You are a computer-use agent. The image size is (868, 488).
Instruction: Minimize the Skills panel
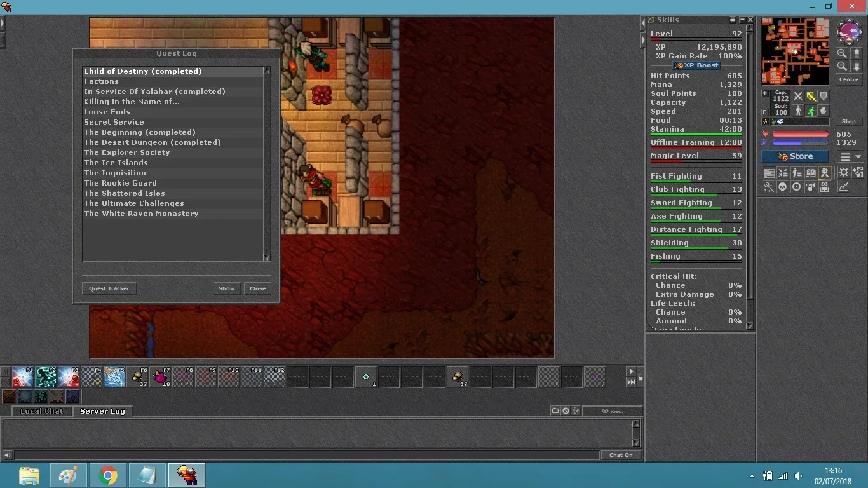(x=742, y=20)
